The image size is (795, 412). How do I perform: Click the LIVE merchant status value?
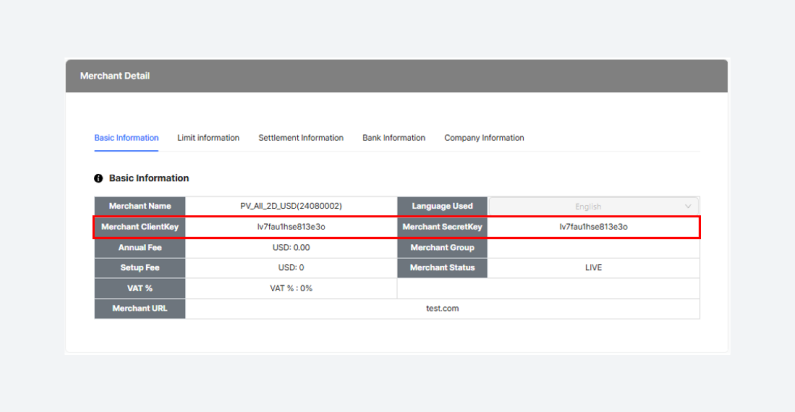593,268
